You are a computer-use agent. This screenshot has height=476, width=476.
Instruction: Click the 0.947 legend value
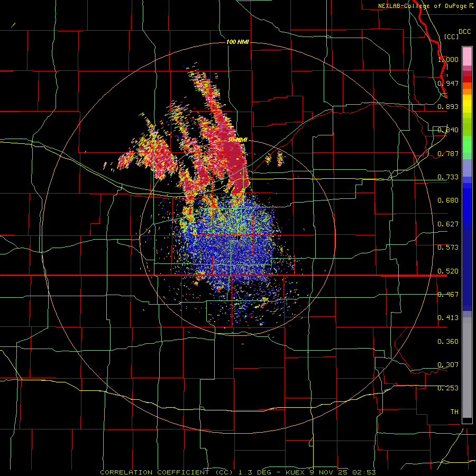pyautogui.click(x=448, y=83)
